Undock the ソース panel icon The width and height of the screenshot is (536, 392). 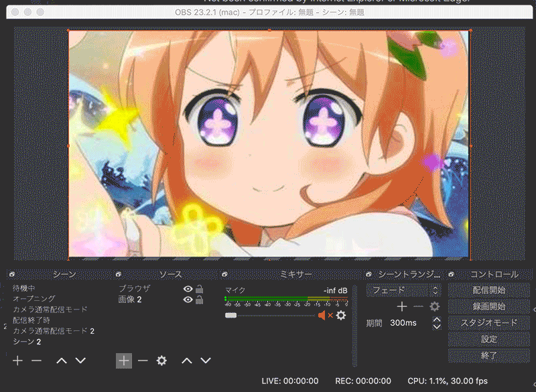pyautogui.click(x=119, y=274)
